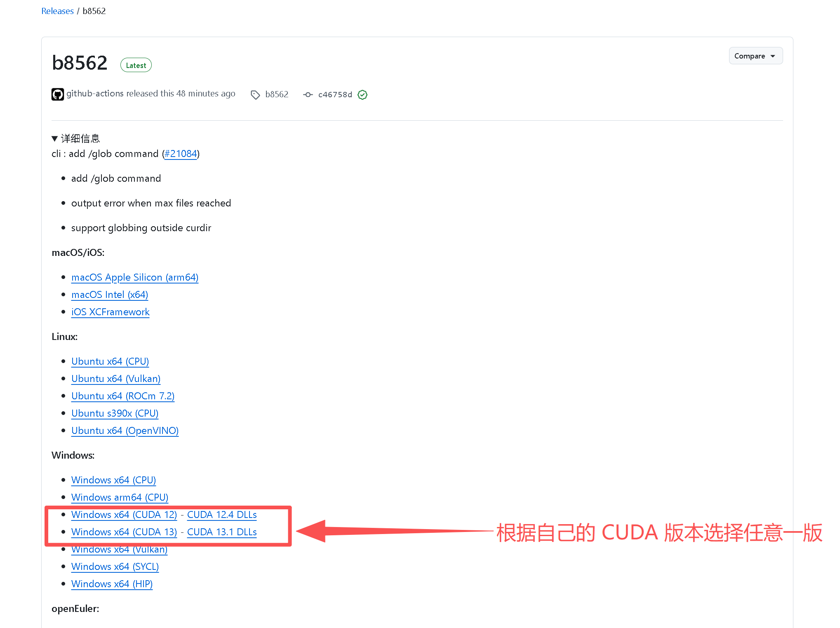Click the green verified checkmark badge
The width and height of the screenshot is (840, 628).
(x=362, y=95)
